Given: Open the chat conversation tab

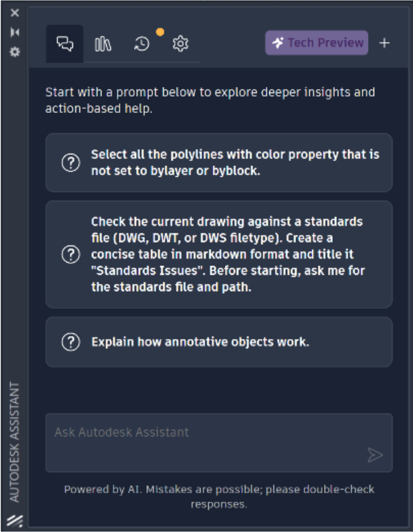Looking at the screenshot, I should [65, 44].
